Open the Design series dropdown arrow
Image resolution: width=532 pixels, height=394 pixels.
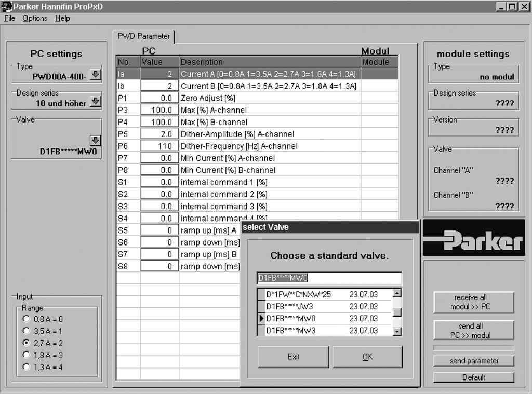tap(96, 101)
